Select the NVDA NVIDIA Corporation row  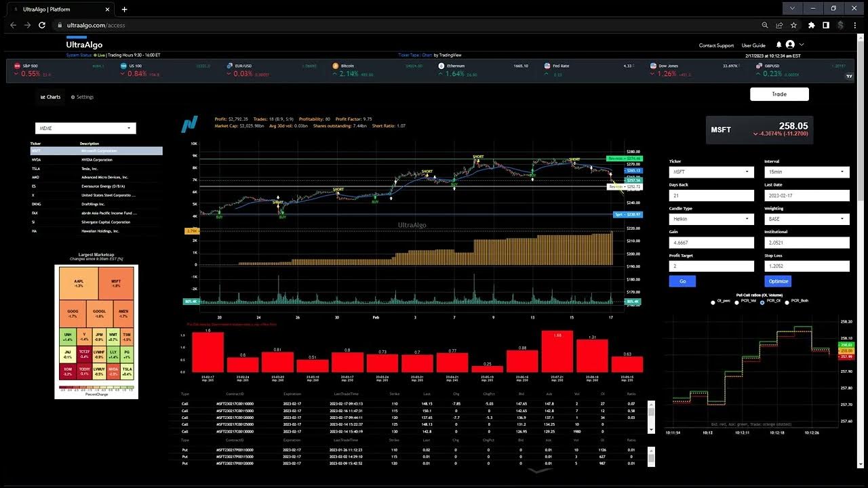(x=96, y=159)
